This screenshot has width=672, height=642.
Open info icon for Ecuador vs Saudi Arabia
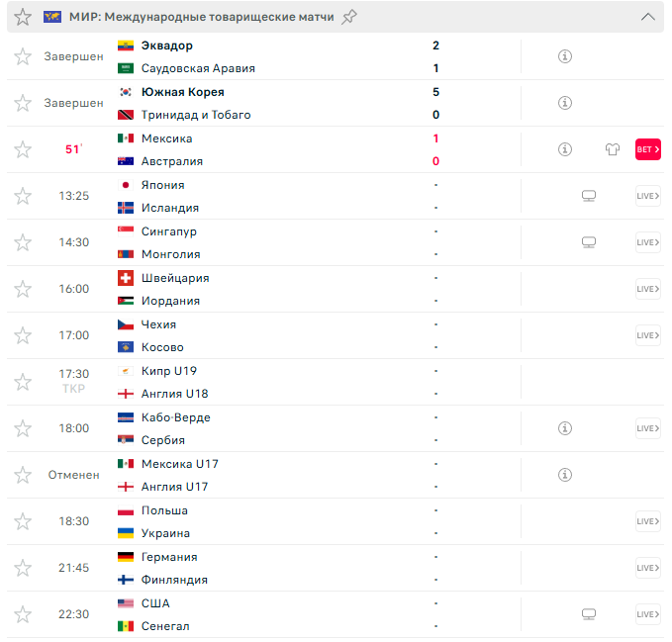coord(565,56)
